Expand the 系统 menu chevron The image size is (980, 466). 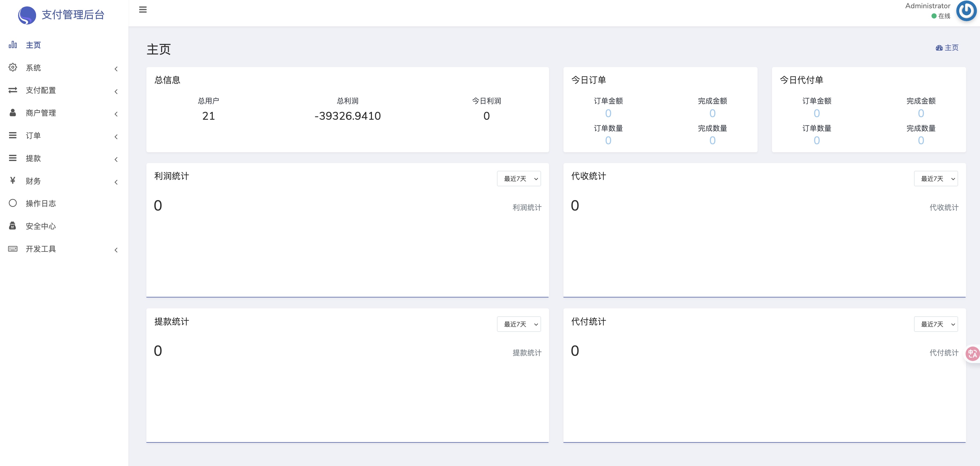pos(116,69)
